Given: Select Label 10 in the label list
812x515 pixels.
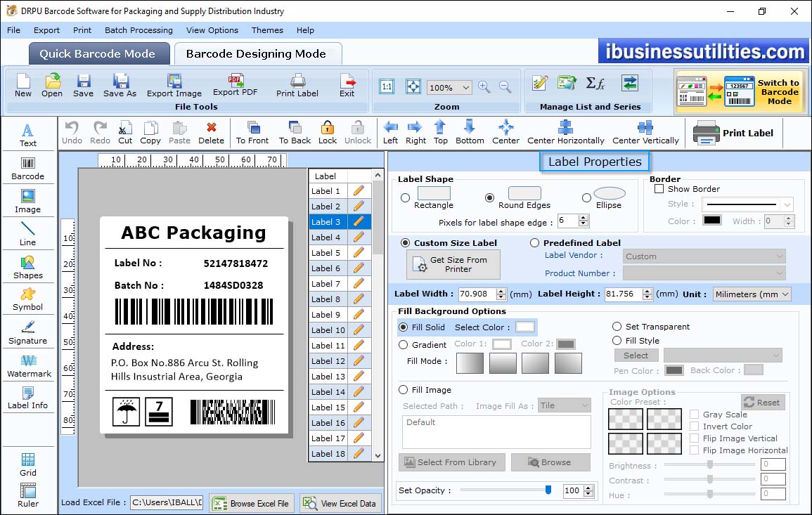Looking at the screenshot, I should pos(340,330).
